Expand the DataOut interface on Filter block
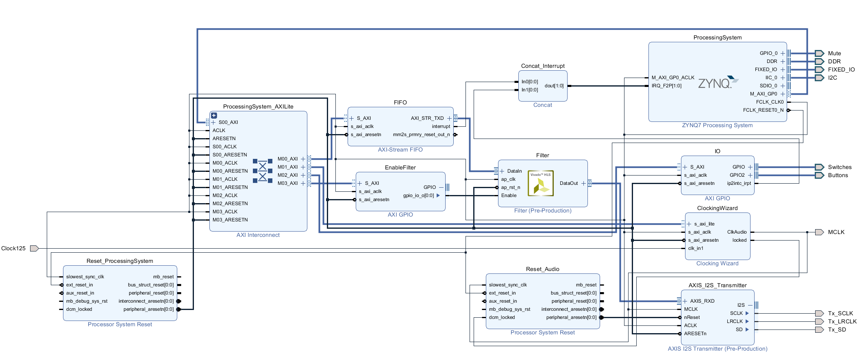This screenshot has width=868, height=362. [583, 183]
